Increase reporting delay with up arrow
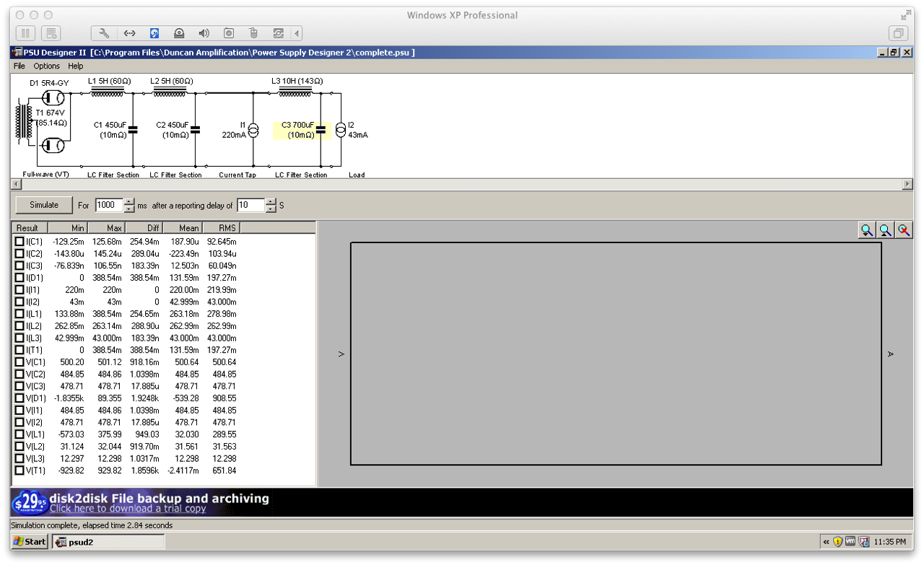This screenshot has height=565, width=924. point(271,201)
